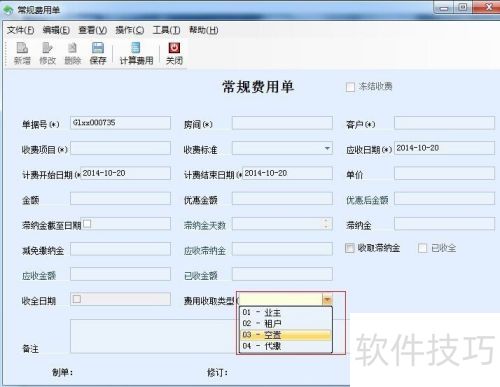Toggle the 收全日期 checkbox
The width and height of the screenshot is (500, 387).
click(77, 299)
